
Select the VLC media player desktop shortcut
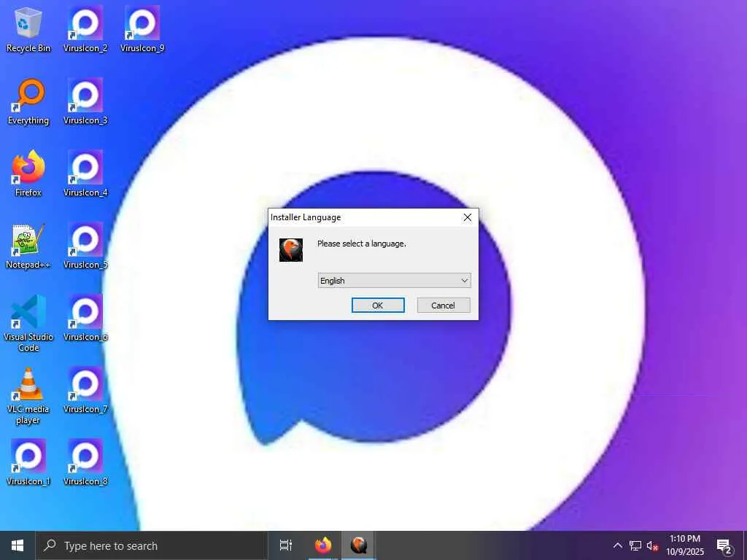point(28,396)
